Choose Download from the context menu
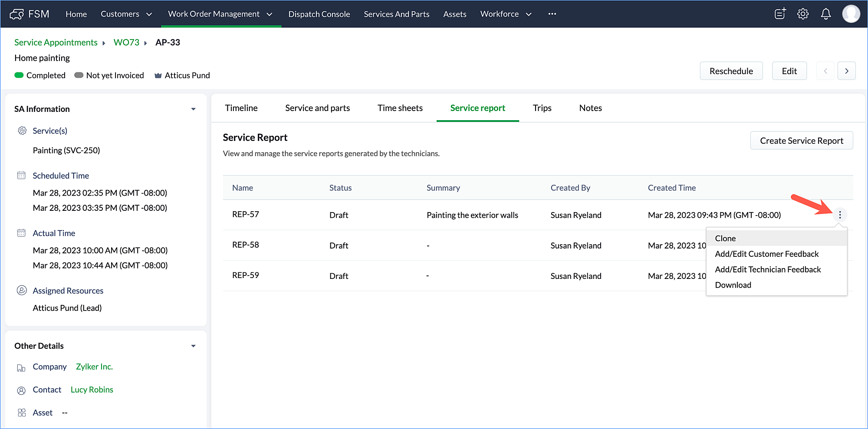This screenshot has width=868, height=429. 733,285
